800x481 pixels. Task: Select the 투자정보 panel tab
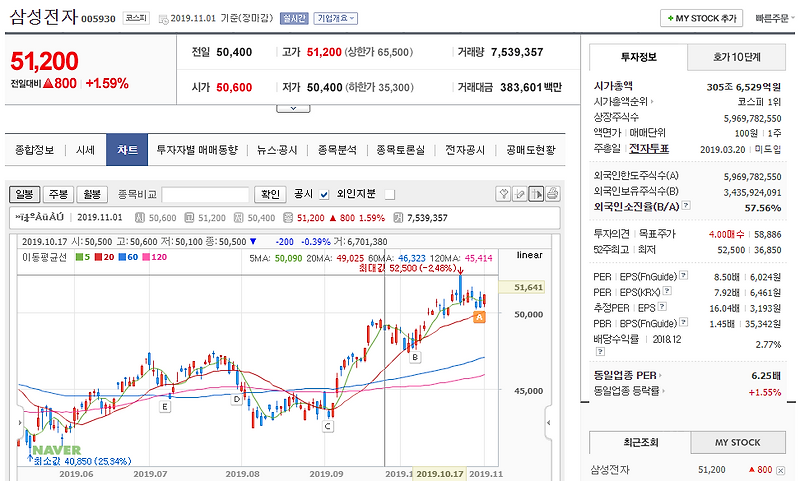[x=638, y=57]
